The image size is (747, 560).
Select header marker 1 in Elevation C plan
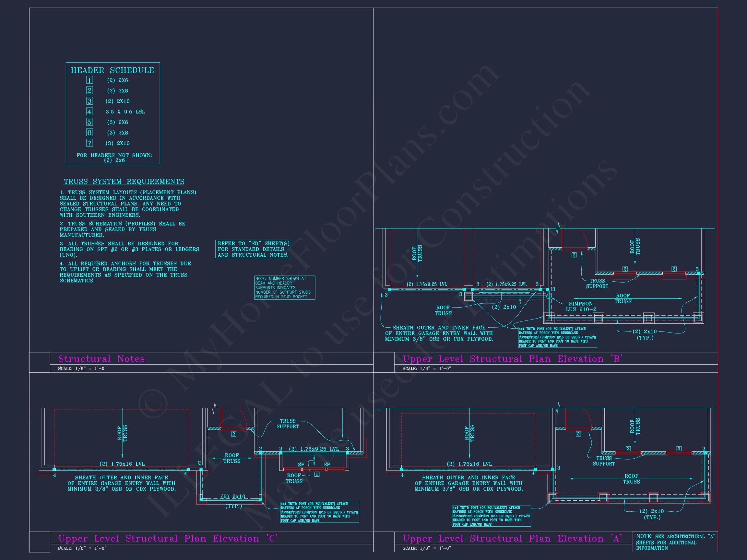tap(317, 474)
